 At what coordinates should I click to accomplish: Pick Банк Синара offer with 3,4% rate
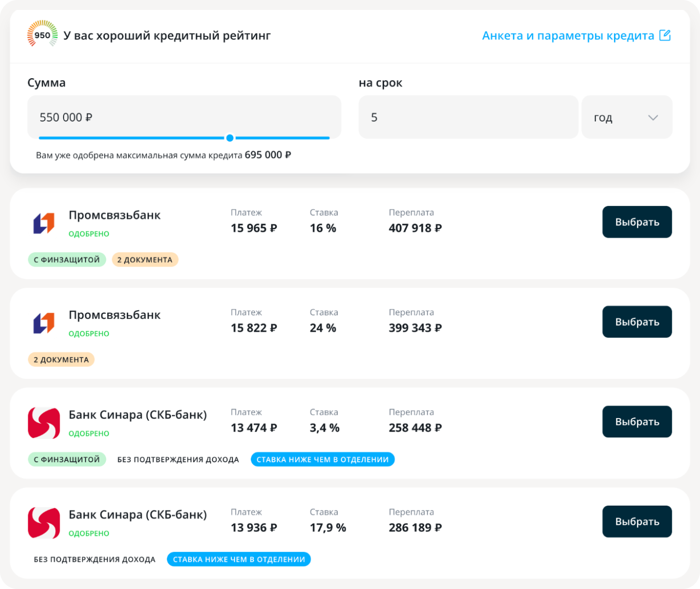click(x=636, y=422)
